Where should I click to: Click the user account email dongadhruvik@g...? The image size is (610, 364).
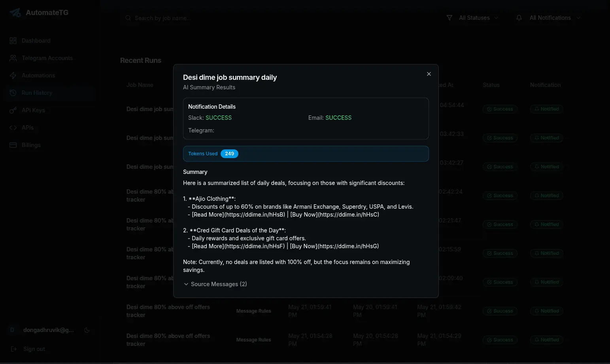49,330
